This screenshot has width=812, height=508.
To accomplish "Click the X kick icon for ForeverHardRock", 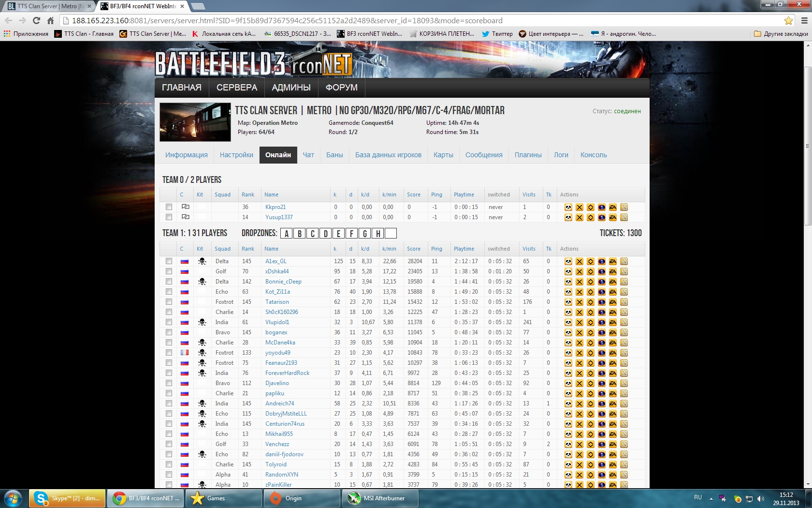I will pos(580,373).
